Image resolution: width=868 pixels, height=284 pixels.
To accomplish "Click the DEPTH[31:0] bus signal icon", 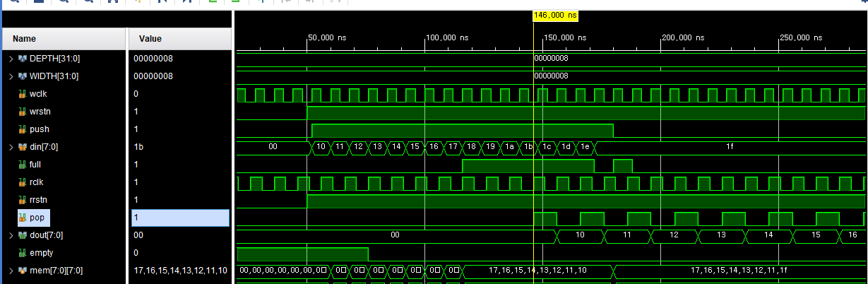I will pos(23,59).
